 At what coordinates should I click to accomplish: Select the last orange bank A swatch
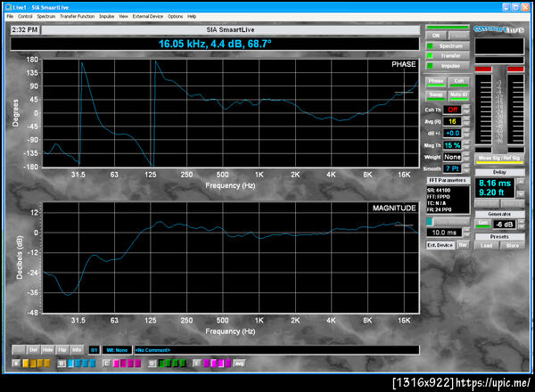coord(47,363)
